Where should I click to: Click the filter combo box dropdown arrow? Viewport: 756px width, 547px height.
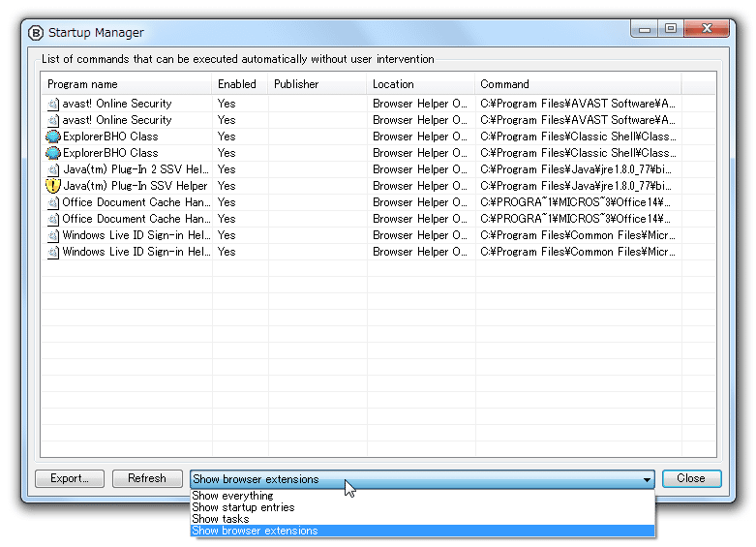click(x=647, y=479)
